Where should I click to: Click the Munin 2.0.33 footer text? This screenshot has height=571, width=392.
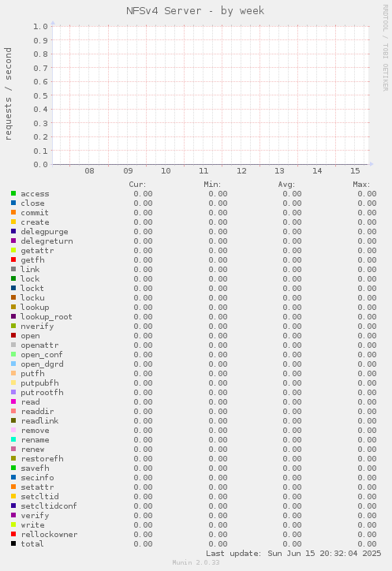point(196,562)
